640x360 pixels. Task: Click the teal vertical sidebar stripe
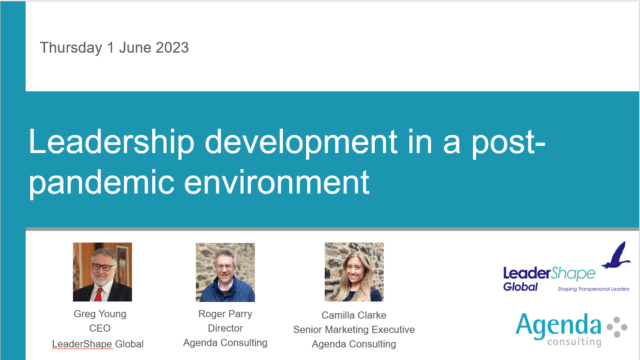[13, 180]
